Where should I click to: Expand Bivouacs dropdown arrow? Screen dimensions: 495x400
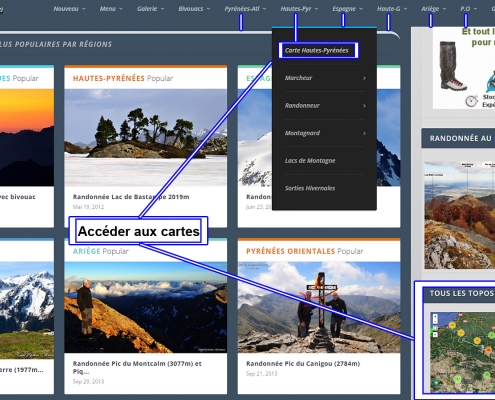click(x=208, y=9)
